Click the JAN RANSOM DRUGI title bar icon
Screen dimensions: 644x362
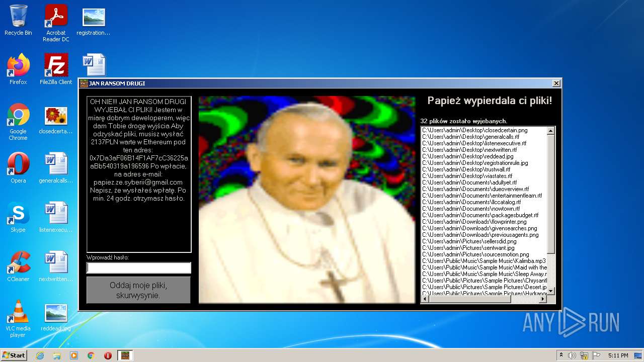point(84,83)
